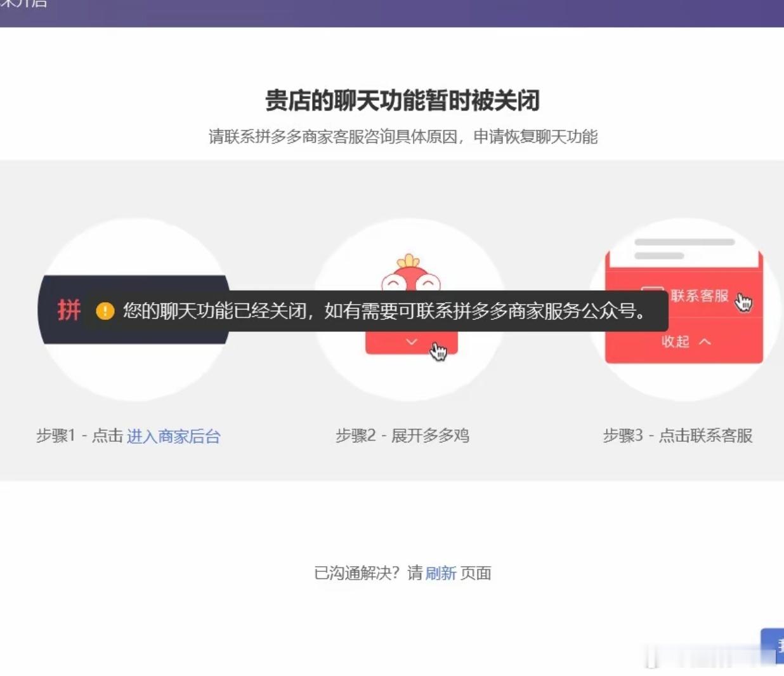Screen dimensions: 784x676
Task: Dismiss the chat closed notification toast
Action: pos(355,312)
